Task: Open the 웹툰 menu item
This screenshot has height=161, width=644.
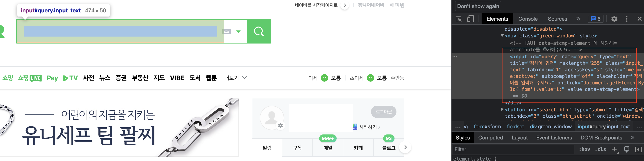Action: click(211, 78)
